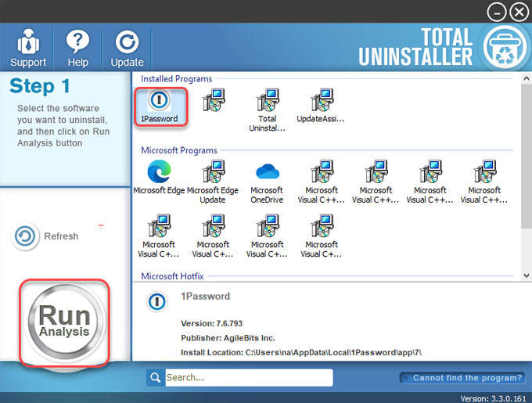Click the Total Uninstaller recycle bin logo

[505, 47]
